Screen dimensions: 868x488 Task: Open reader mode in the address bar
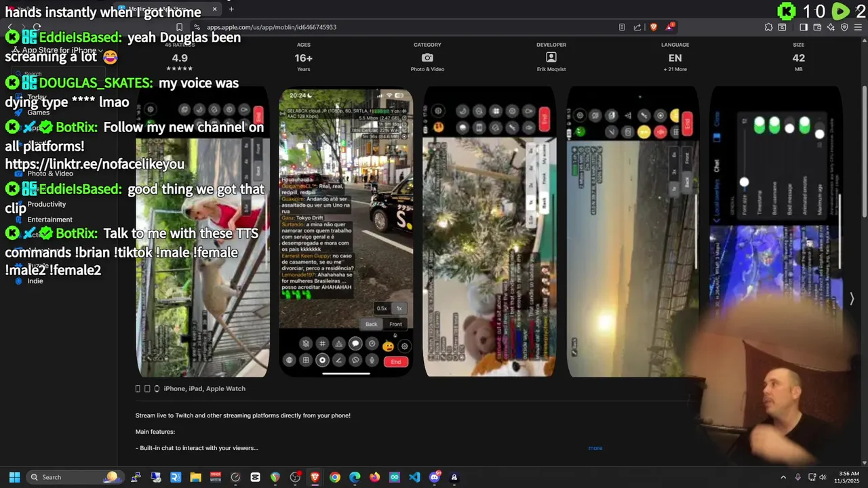pyautogui.click(x=622, y=27)
